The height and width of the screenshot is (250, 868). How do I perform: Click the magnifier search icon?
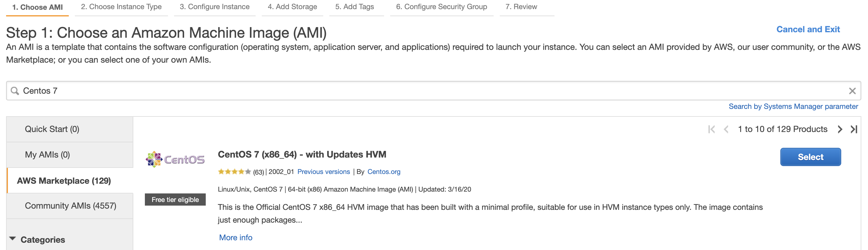tap(15, 91)
